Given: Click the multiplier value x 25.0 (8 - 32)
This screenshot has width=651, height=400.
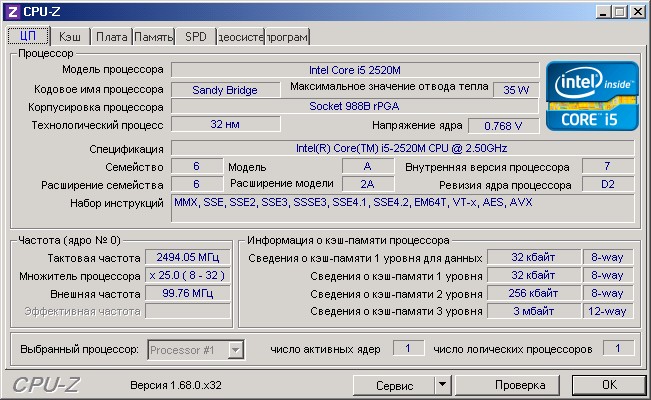Looking at the screenshot, I should point(188,275).
